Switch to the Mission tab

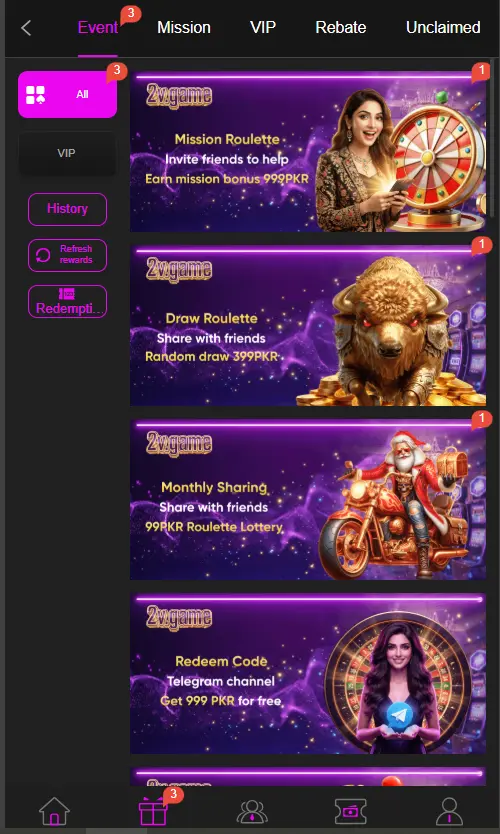click(184, 28)
